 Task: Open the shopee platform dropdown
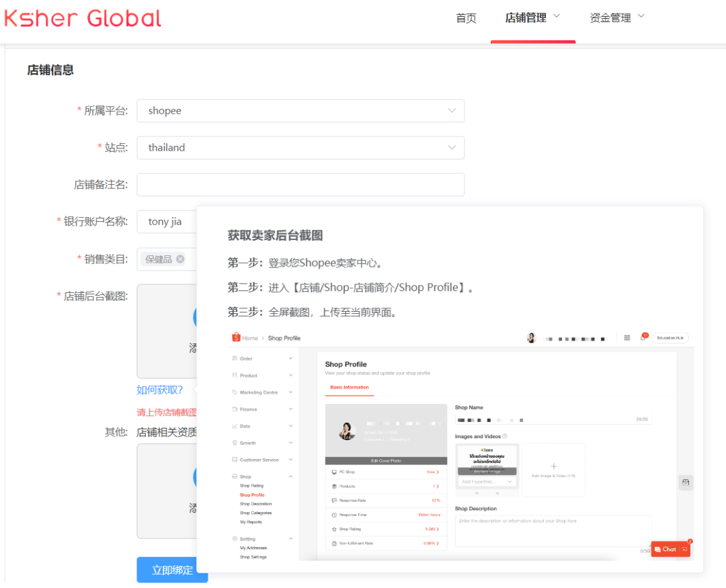(x=300, y=110)
